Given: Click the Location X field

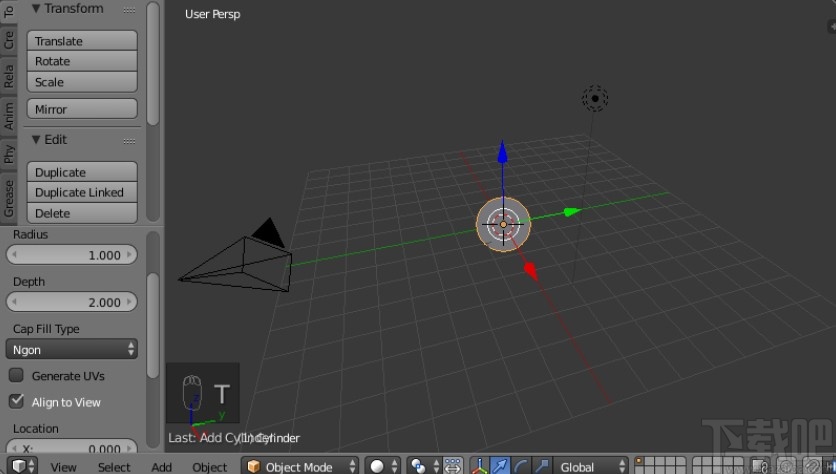Looking at the screenshot, I should [72, 447].
